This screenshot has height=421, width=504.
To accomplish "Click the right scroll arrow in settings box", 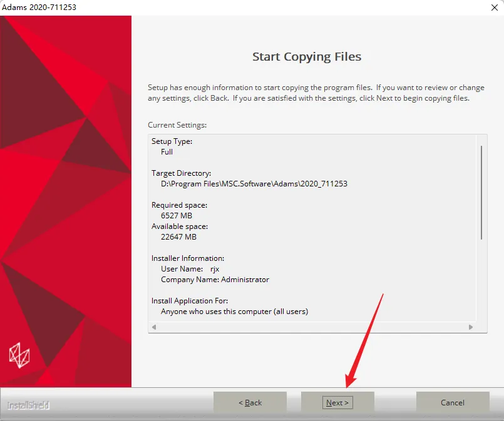I will pyautogui.click(x=471, y=327).
